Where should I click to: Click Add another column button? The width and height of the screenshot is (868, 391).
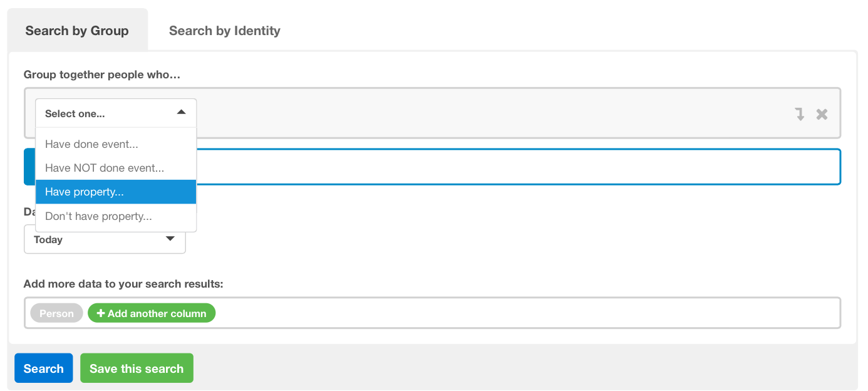point(152,313)
